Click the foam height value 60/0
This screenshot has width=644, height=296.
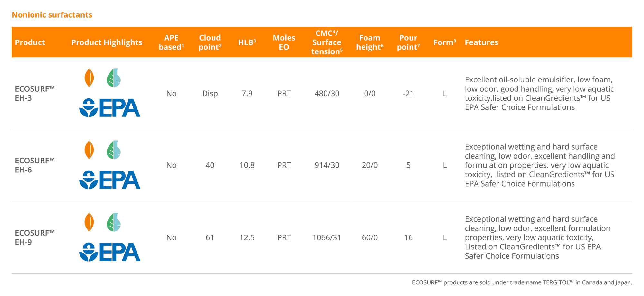pos(370,238)
